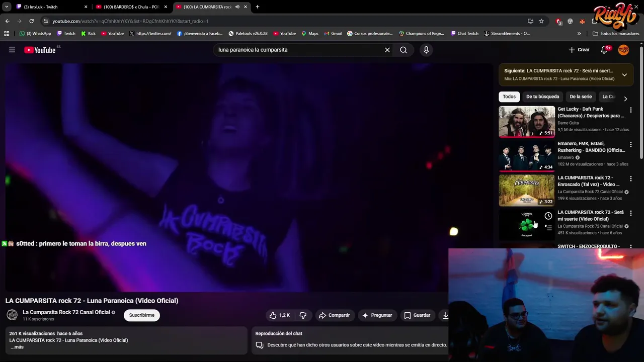Mute the LA CUMPARSITA tab audio icon
The image size is (644, 362).
pos(237,7)
